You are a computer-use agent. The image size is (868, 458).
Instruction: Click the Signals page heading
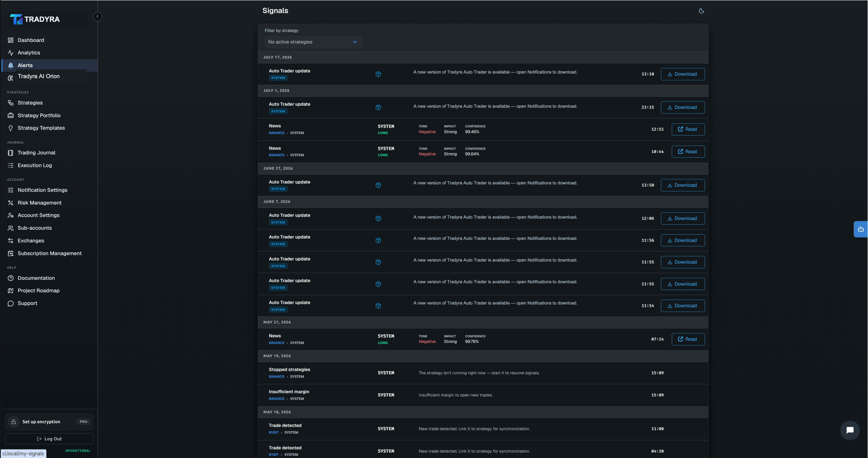275,11
